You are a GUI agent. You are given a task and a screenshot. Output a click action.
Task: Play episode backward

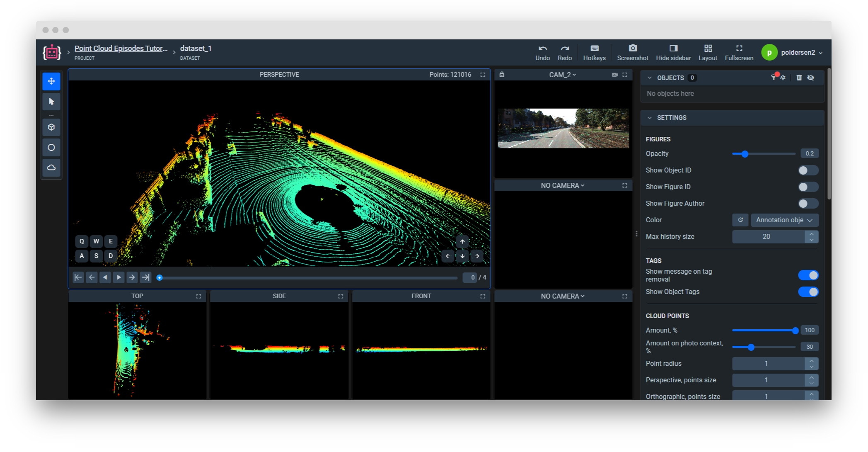click(x=105, y=277)
